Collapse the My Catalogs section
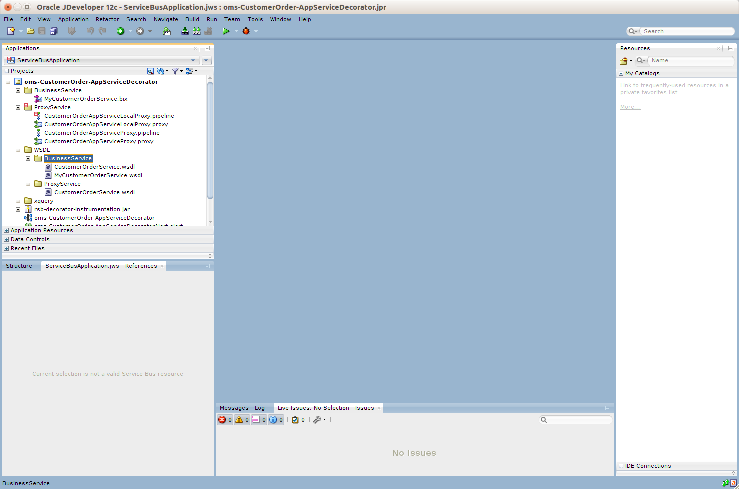The height and width of the screenshot is (489, 739). point(621,73)
